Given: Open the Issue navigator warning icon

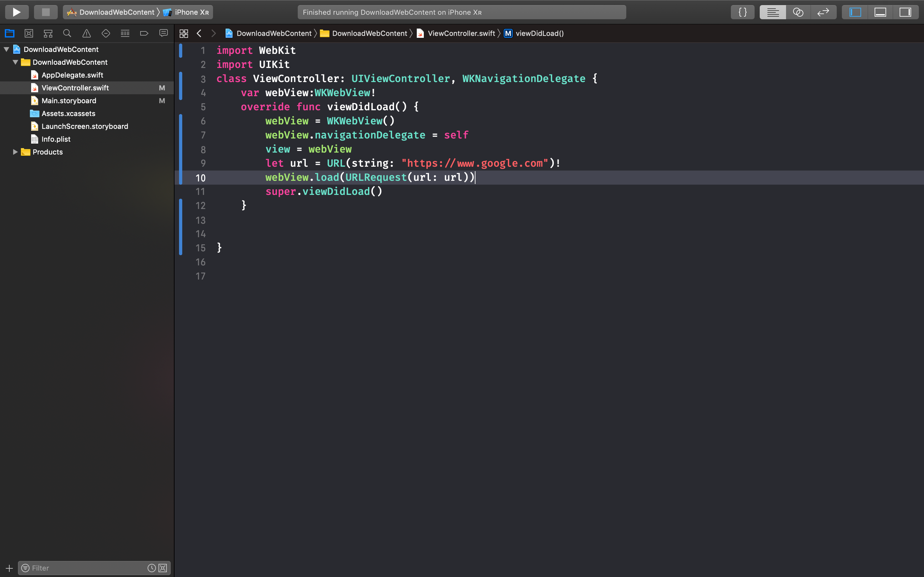Looking at the screenshot, I should click(x=87, y=34).
